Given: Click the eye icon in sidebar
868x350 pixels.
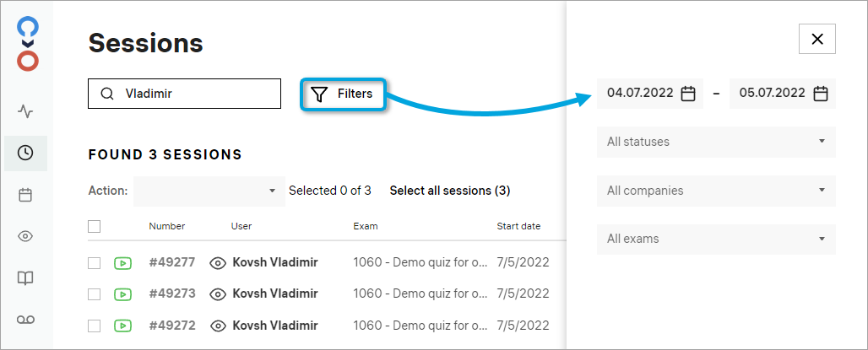Looking at the screenshot, I should (25, 236).
